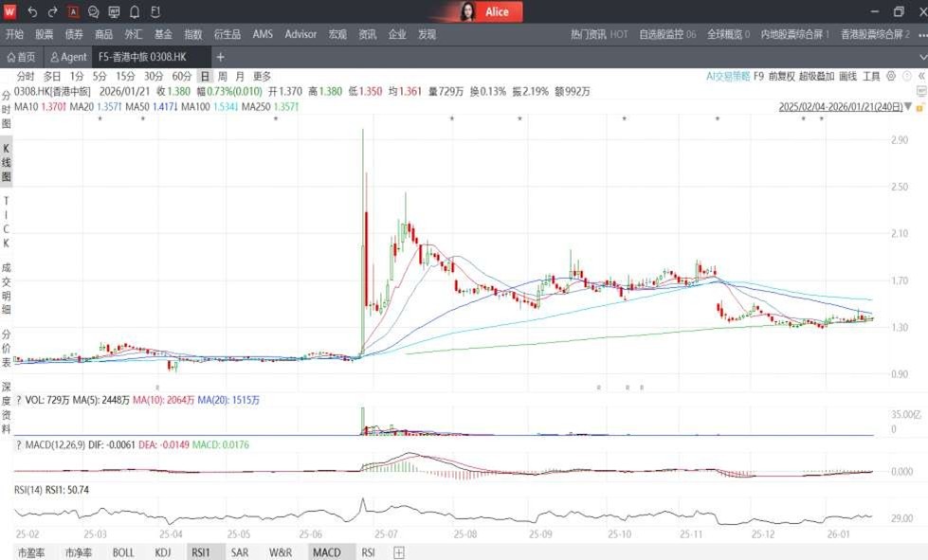The width and height of the screenshot is (928, 560).
Task: Open the notification bell icon
Action: click(x=135, y=12)
